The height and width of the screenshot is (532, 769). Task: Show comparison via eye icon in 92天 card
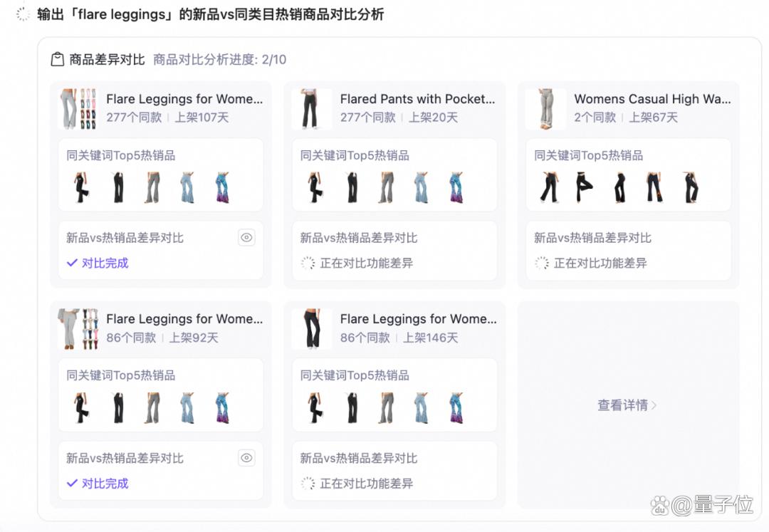click(246, 458)
